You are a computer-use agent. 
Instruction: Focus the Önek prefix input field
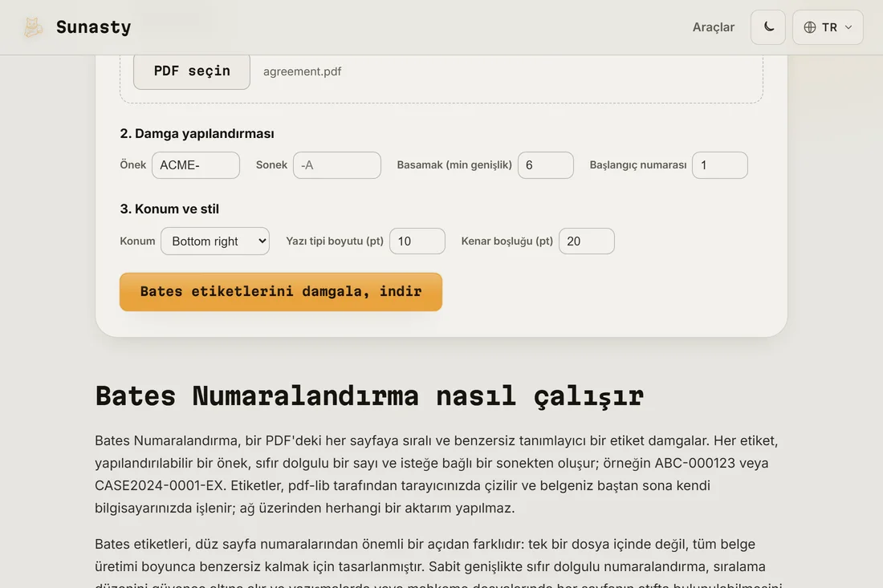[195, 165]
